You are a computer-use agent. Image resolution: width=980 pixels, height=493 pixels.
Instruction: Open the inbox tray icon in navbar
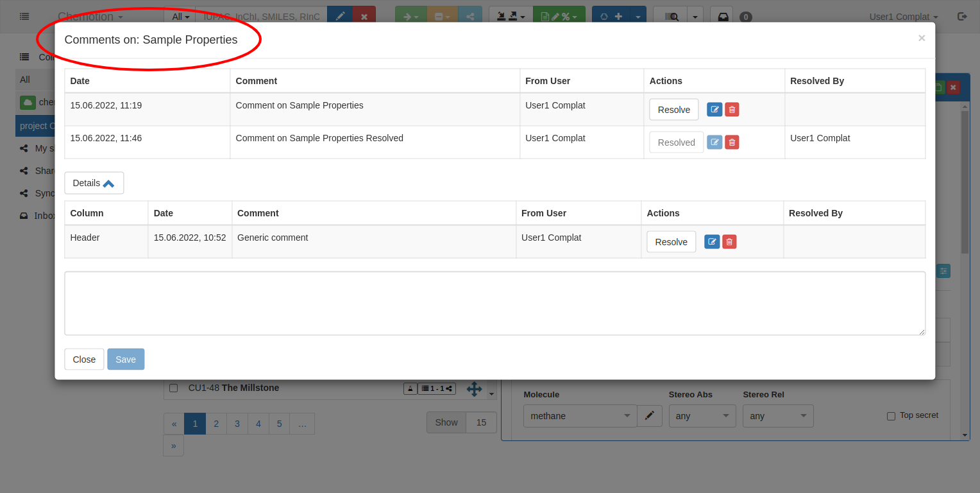[723, 17]
